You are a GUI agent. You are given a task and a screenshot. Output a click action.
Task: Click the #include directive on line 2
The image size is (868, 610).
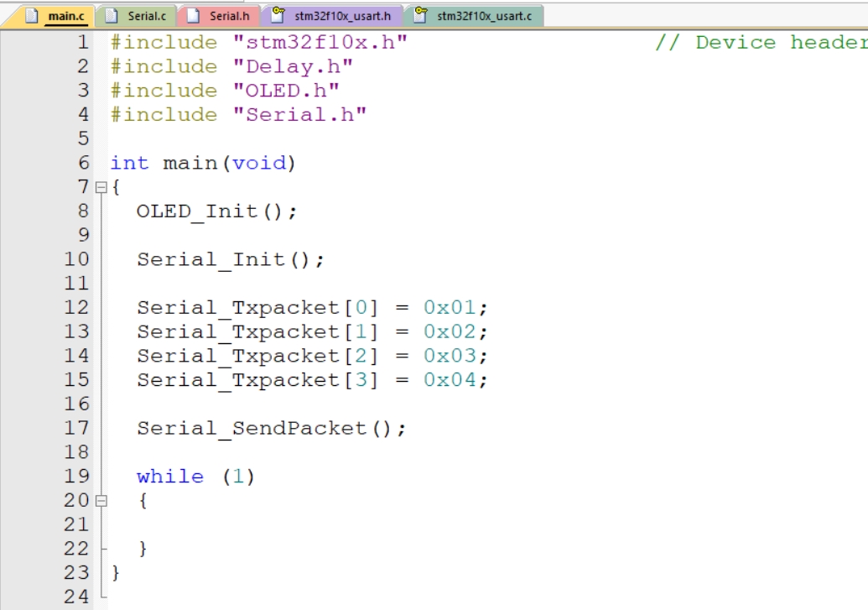pos(164,66)
